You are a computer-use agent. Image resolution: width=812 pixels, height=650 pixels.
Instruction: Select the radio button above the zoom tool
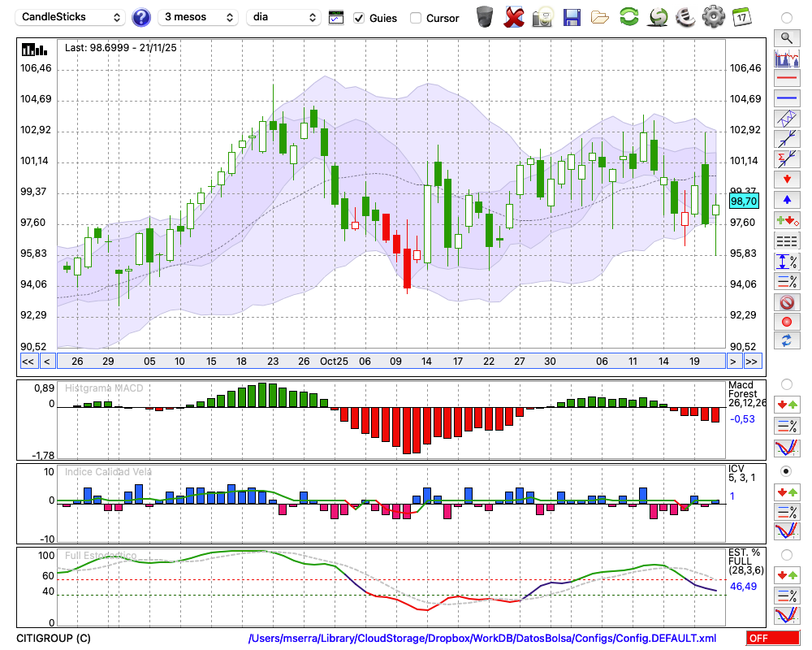787,18
